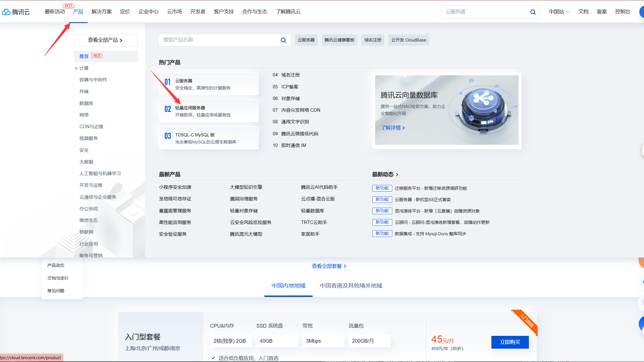Image resolution: width=644 pixels, height=362 pixels.
Task: Open the 解决方案 menu
Action: pos(101,12)
